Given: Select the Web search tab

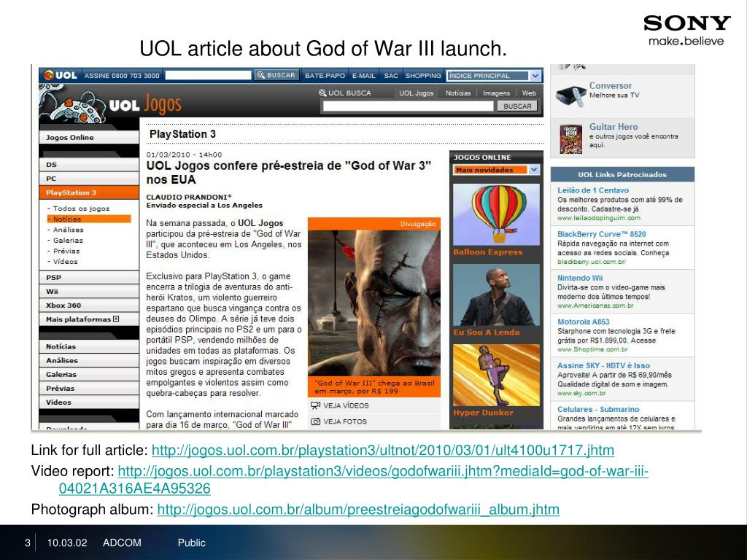Looking at the screenshot, I should tap(529, 93).
